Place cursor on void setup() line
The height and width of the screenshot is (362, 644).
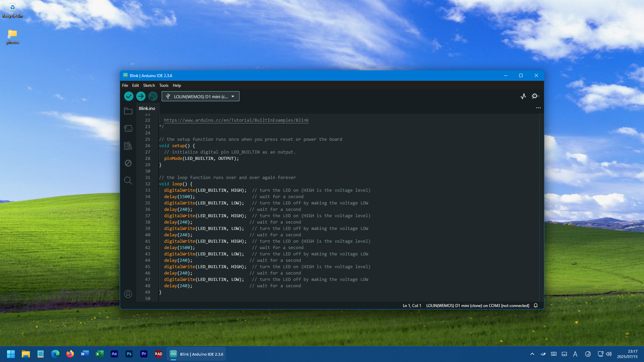(x=177, y=146)
